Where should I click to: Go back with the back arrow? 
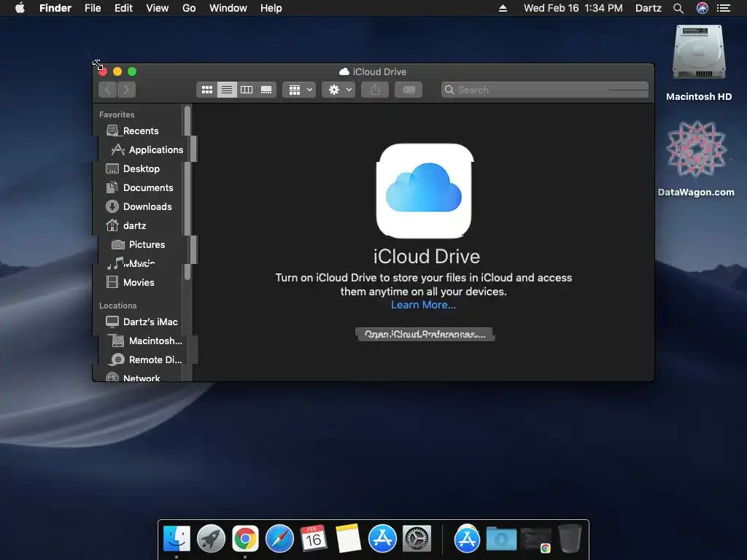pyautogui.click(x=108, y=90)
